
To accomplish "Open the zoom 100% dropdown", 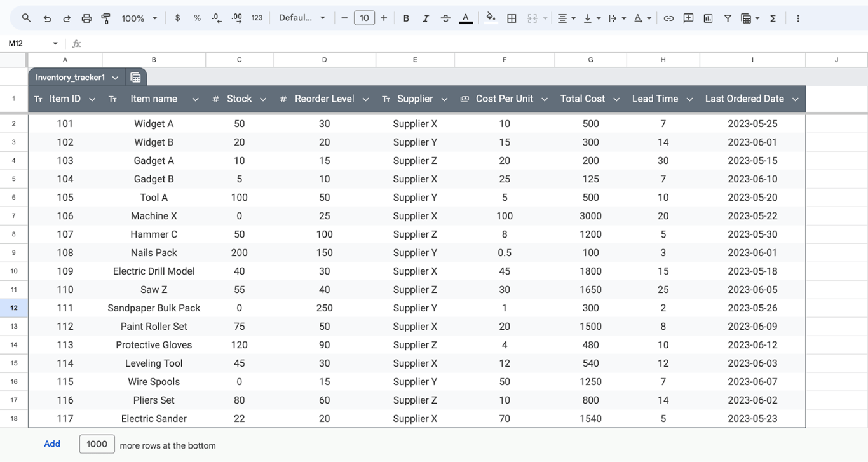I will [139, 18].
